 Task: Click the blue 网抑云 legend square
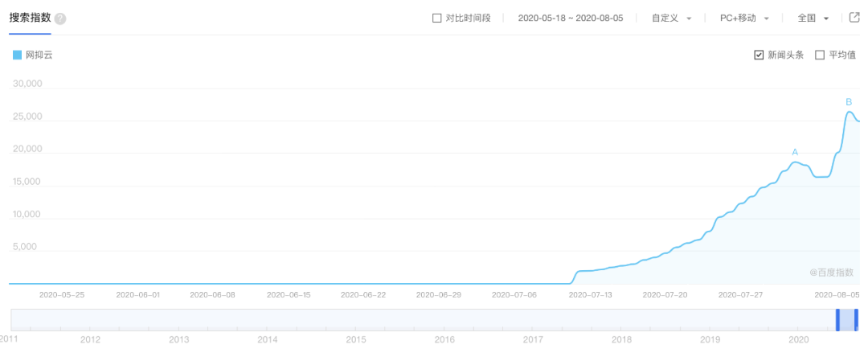click(x=17, y=55)
